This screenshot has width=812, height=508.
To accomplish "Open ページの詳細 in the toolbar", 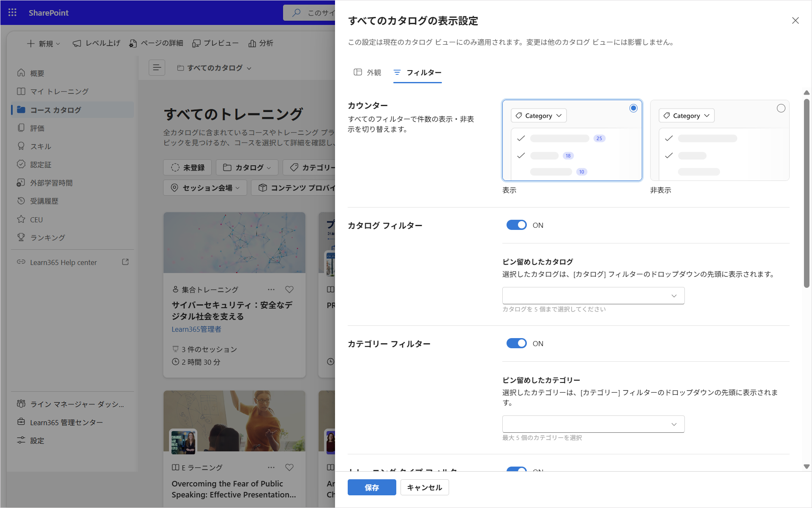I will pyautogui.click(x=156, y=43).
